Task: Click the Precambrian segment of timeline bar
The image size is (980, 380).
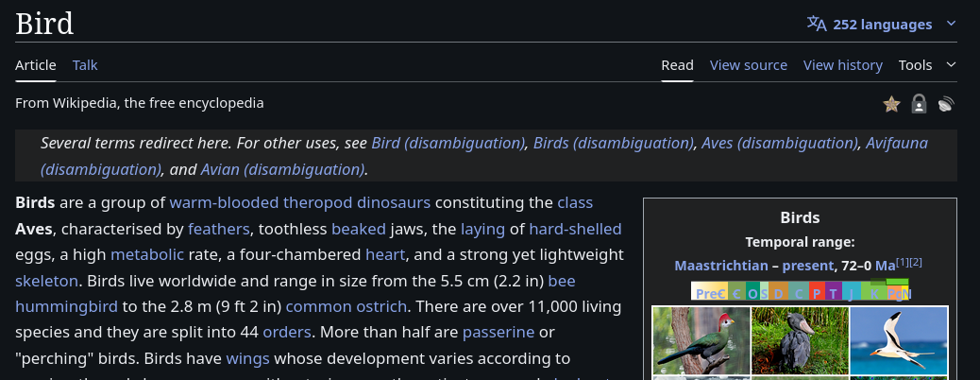Action: [x=710, y=293]
